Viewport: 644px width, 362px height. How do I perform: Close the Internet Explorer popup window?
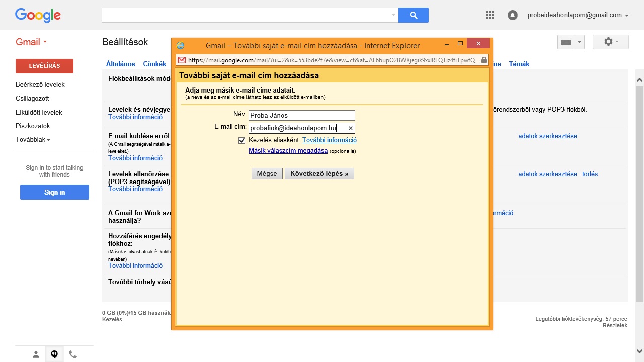478,44
